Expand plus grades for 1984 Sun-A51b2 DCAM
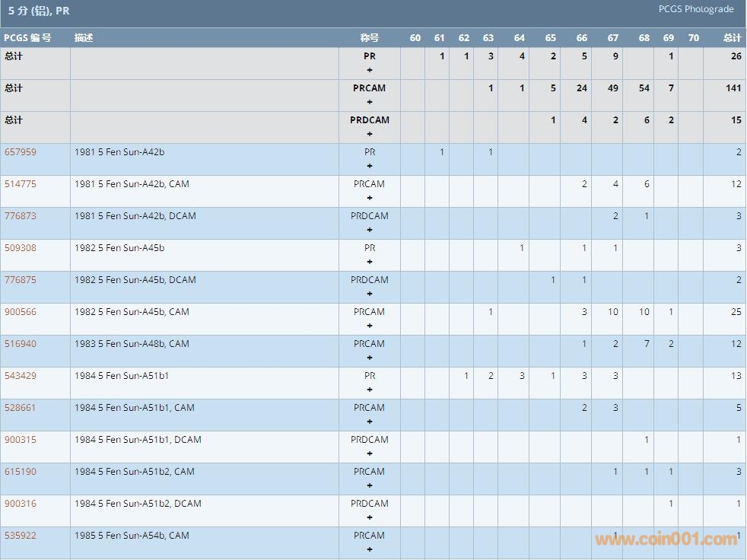Image resolution: width=747 pixels, height=560 pixels. pyautogui.click(x=370, y=517)
